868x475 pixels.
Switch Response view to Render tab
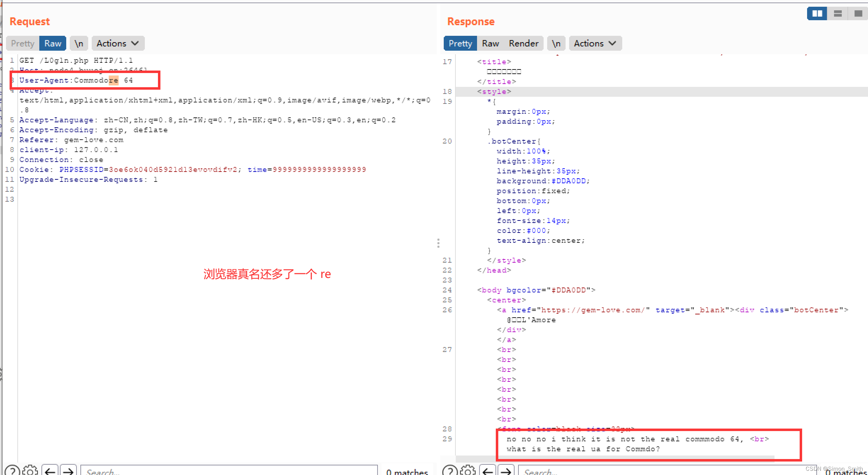coord(523,43)
